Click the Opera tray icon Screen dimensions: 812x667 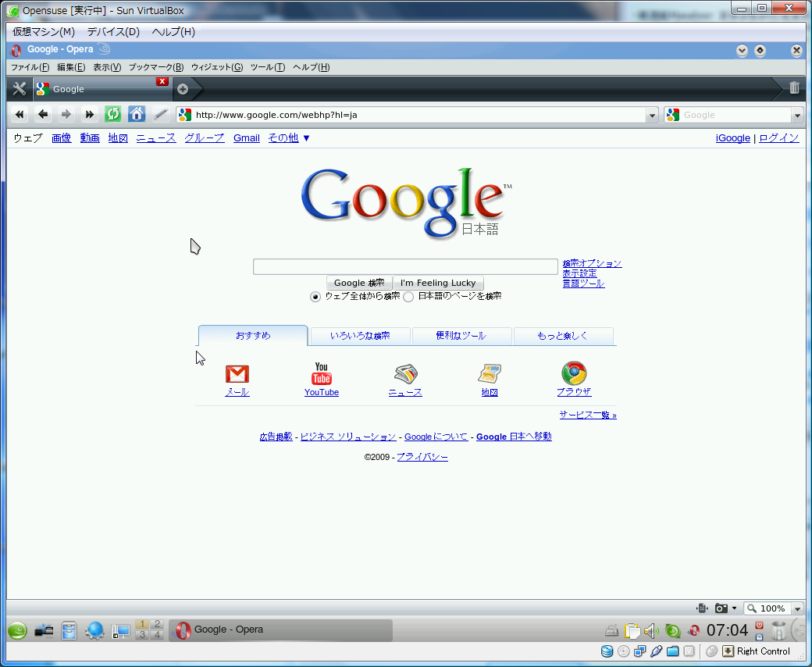pyautogui.click(x=694, y=631)
